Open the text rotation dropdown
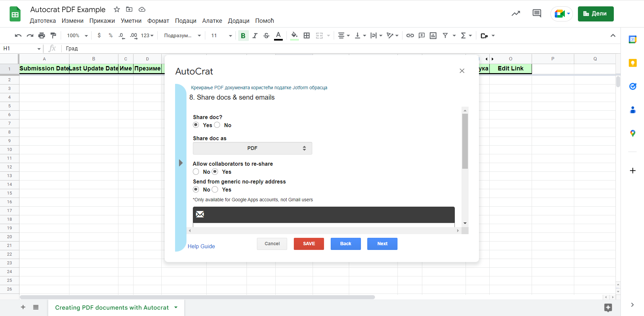 (392, 36)
